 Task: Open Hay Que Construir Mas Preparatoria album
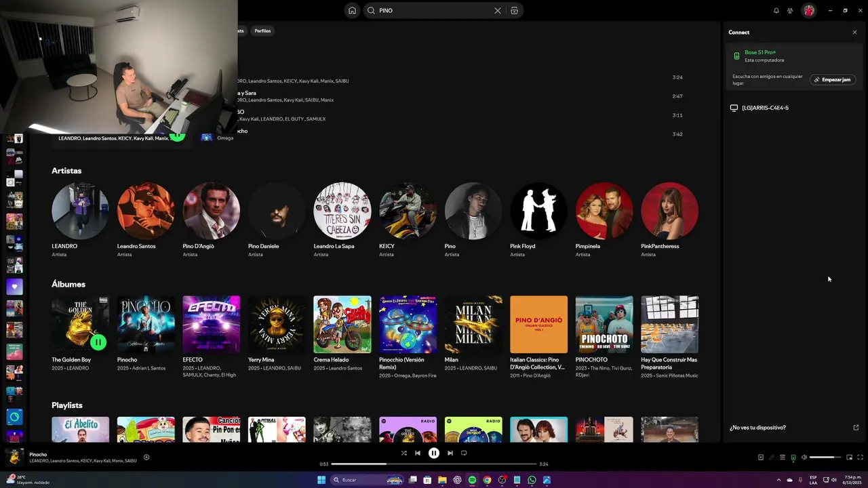click(x=669, y=336)
